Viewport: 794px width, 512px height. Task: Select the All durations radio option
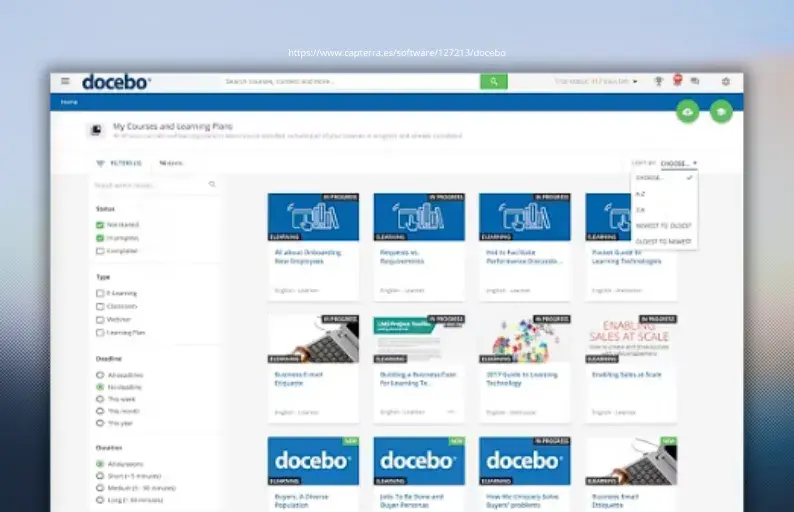(x=100, y=464)
